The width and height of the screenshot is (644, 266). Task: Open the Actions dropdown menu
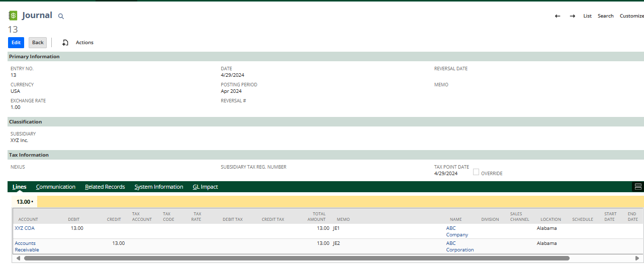click(84, 43)
